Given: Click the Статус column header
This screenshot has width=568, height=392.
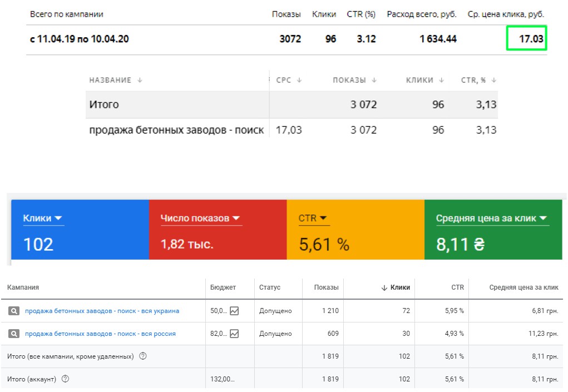Looking at the screenshot, I should (x=270, y=287).
